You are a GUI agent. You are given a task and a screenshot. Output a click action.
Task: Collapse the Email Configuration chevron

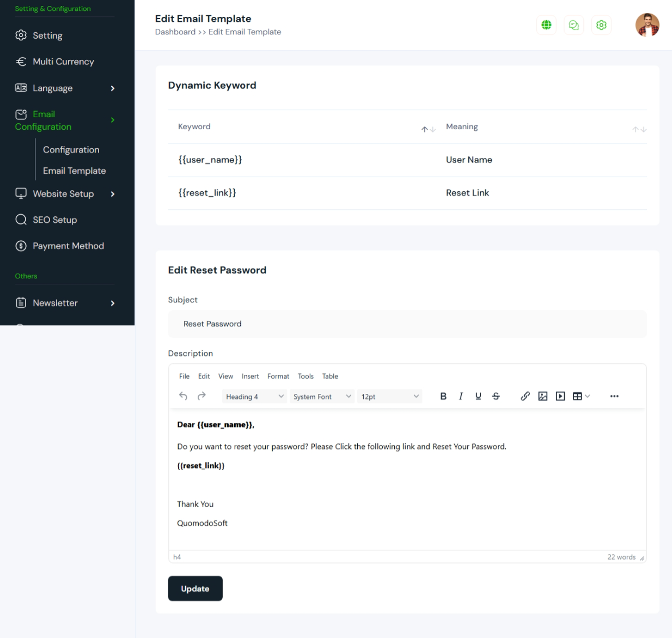[x=113, y=120]
